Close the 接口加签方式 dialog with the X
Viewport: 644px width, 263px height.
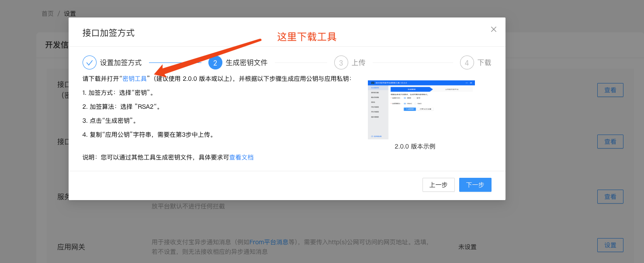pyautogui.click(x=494, y=29)
